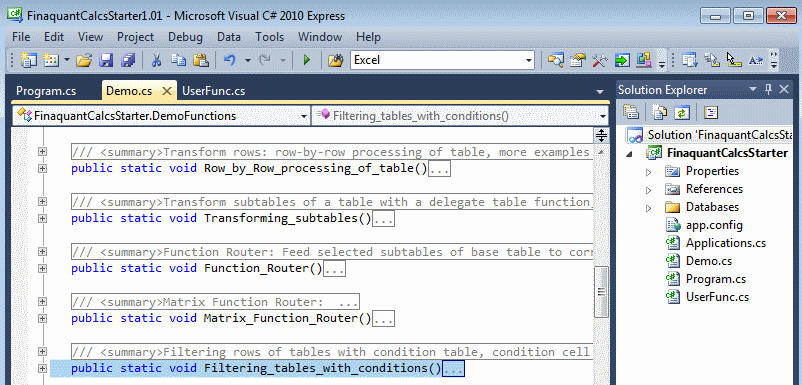Open Find in Files binoculars icon

335,60
